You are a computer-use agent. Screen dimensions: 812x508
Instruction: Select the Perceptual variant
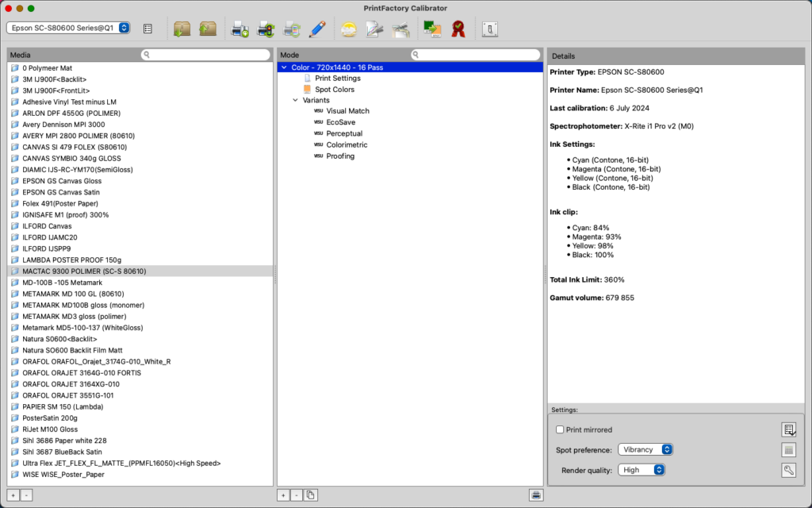(344, 133)
